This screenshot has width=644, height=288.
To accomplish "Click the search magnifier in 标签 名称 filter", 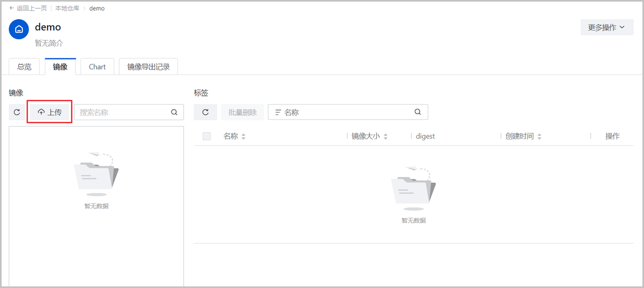I will point(418,112).
